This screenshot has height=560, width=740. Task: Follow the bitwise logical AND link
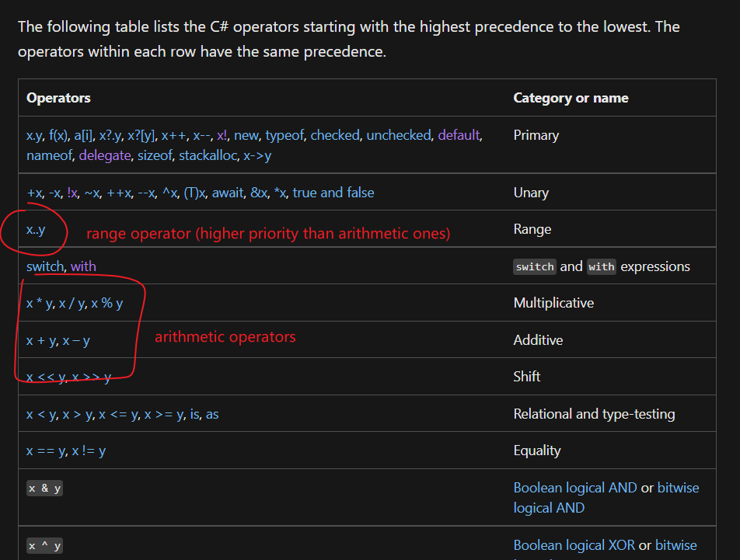606,498
